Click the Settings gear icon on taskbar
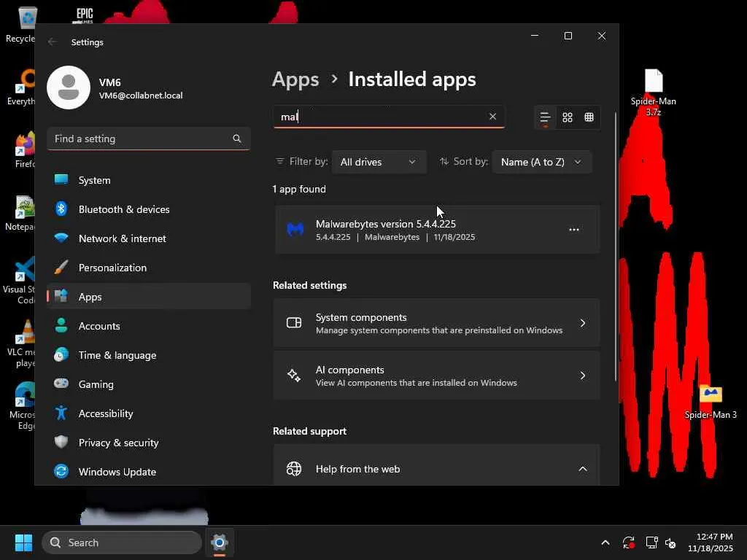 point(219,542)
